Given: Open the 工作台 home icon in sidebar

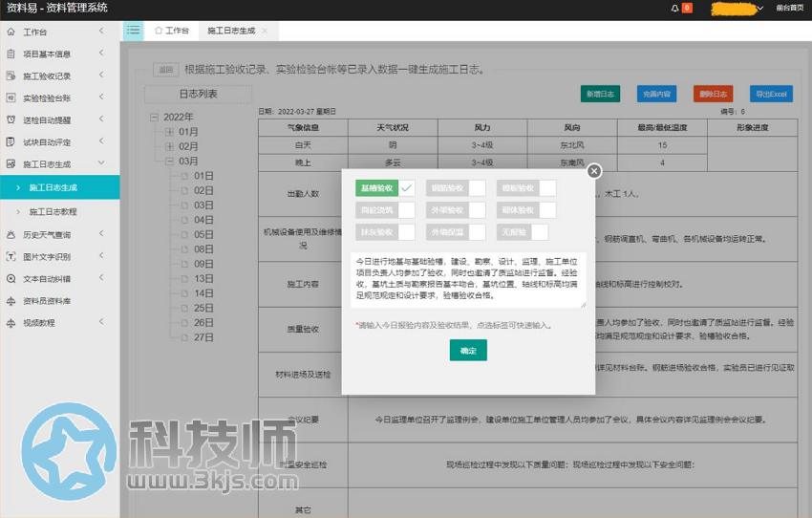Looking at the screenshot, I should point(11,32).
